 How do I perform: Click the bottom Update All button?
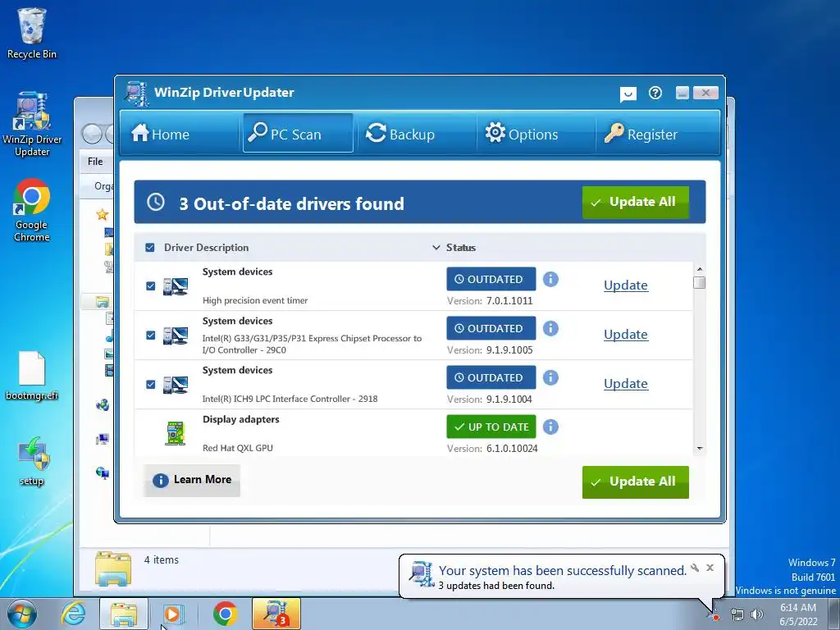pyautogui.click(x=636, y=482)
